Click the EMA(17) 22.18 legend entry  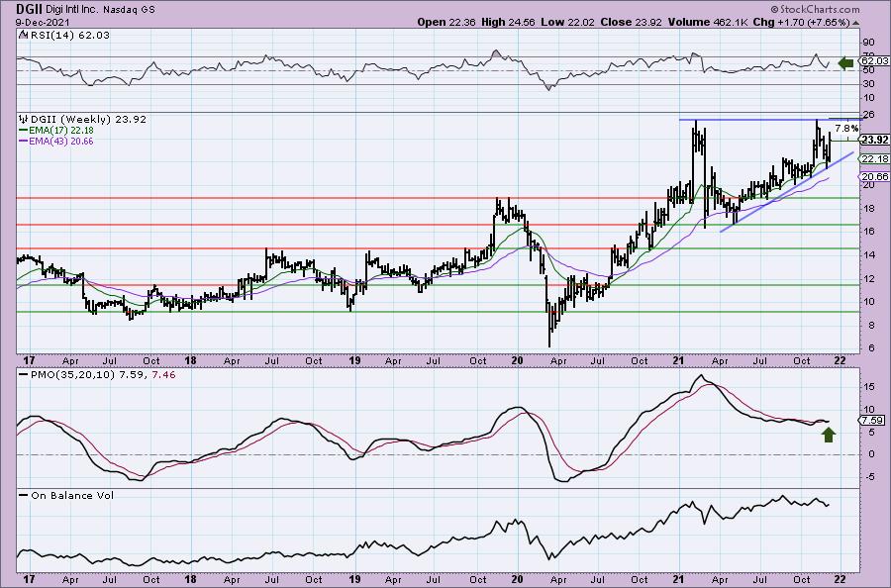pos(55,131)
